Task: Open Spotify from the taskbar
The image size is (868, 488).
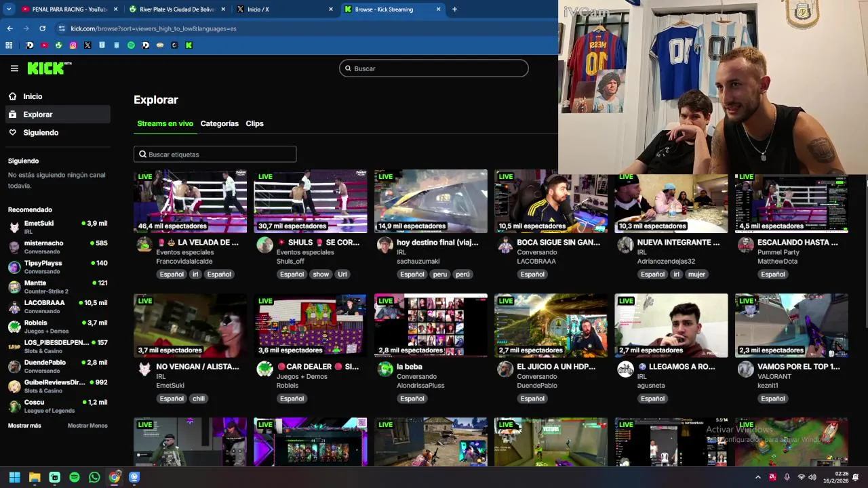Action: click(75, 477)
